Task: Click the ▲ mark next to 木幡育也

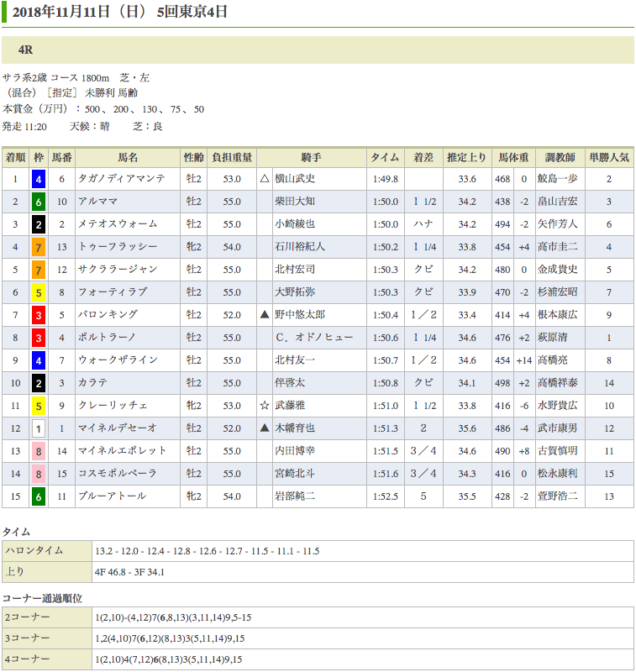Action: coord(265,428)
